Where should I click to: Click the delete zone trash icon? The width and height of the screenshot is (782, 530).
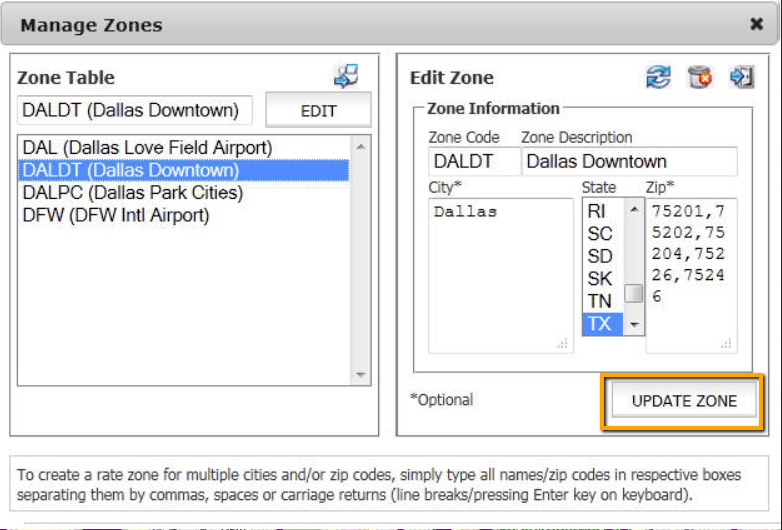click(x=700, y=77)
